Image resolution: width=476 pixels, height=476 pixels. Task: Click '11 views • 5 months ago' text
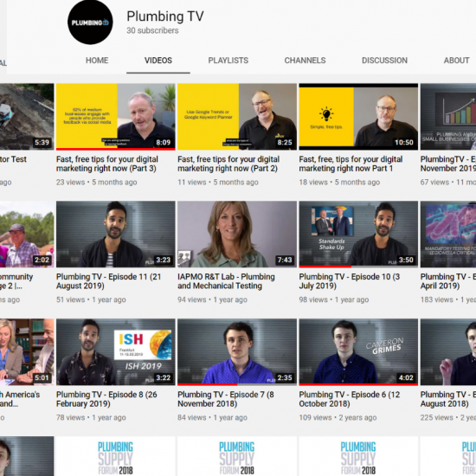point(218,182)
